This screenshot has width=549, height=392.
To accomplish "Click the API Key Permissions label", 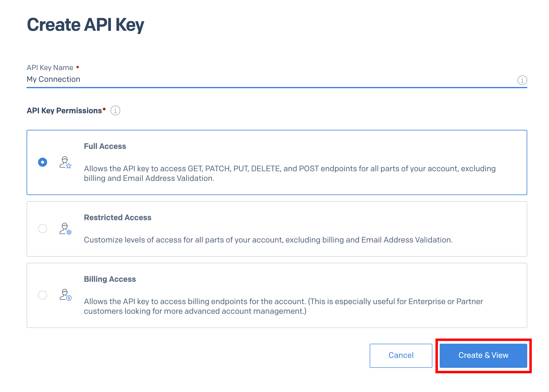I will (64, 110).
